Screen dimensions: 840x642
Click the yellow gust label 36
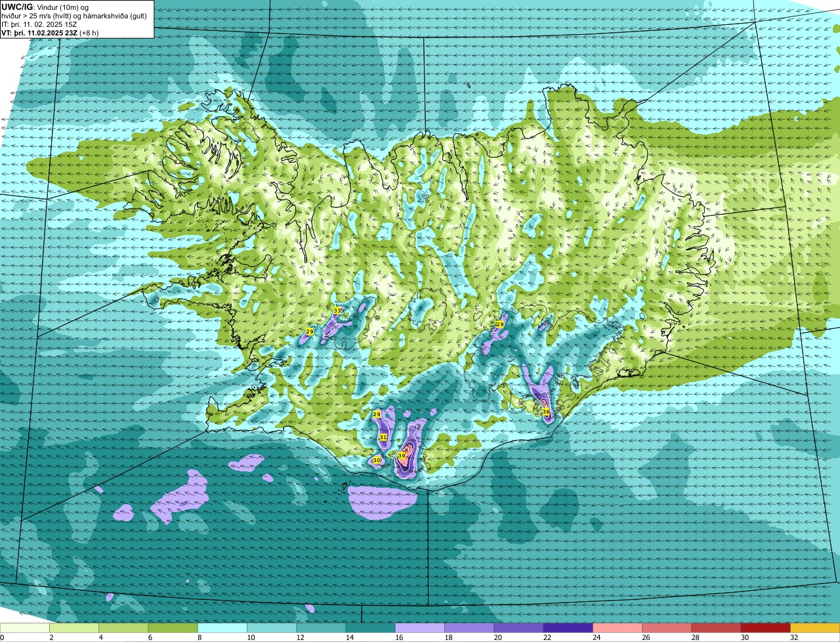(546, 412)
